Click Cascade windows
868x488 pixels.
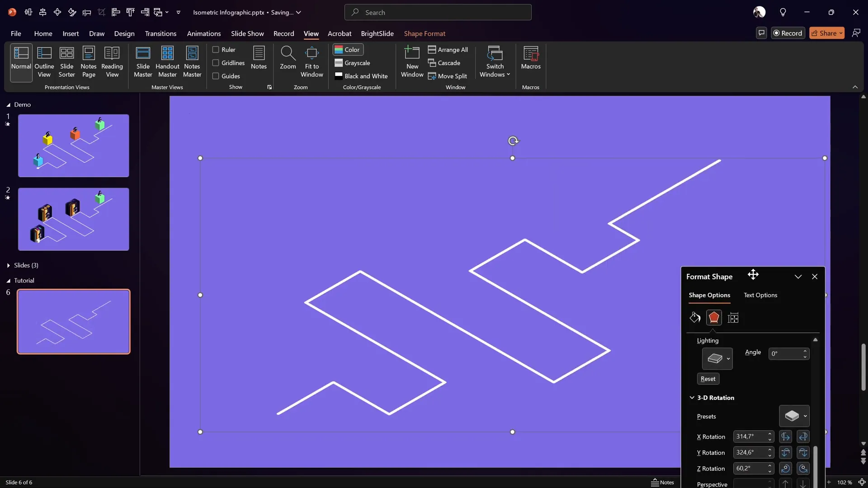coord(444,63)
